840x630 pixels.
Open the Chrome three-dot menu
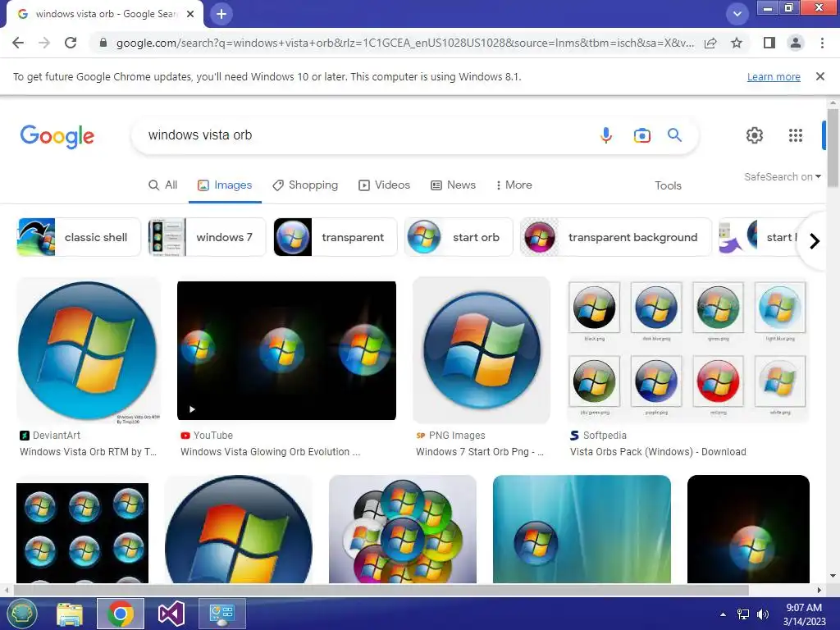822,43
